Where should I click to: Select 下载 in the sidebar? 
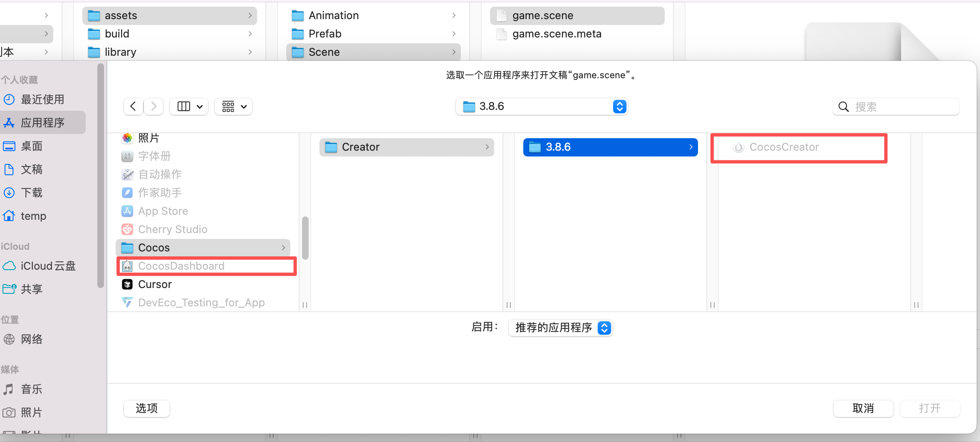43,193
